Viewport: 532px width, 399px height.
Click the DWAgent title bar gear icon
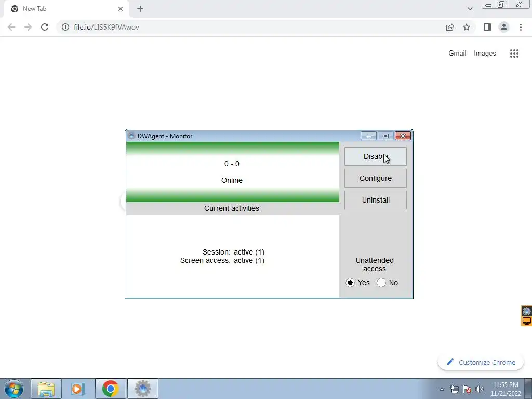click(131, 136)
